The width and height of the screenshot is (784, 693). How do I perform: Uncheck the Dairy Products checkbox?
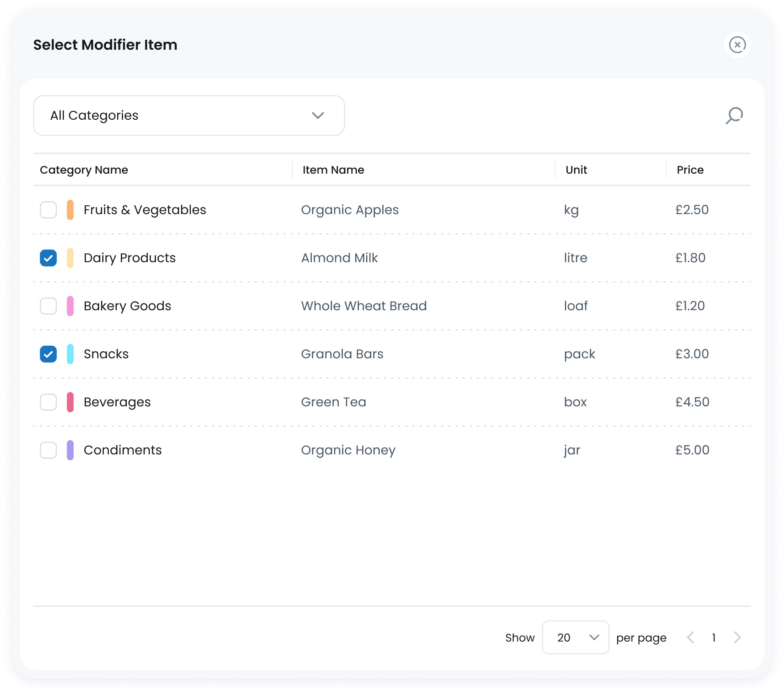[48, 258]
